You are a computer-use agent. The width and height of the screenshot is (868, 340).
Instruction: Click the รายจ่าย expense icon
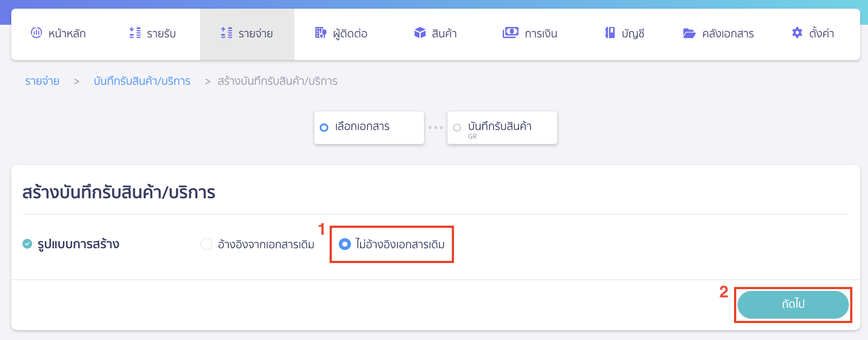pyautogui.click(x=225, y=33)
